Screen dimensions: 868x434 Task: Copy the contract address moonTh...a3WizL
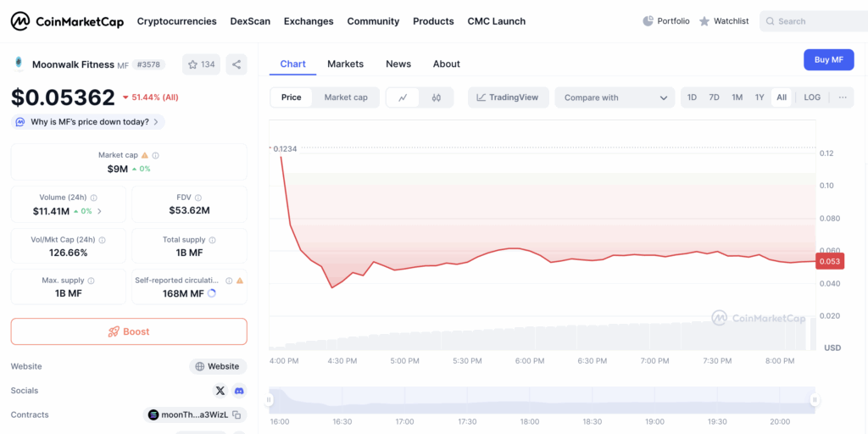[237, 415]
